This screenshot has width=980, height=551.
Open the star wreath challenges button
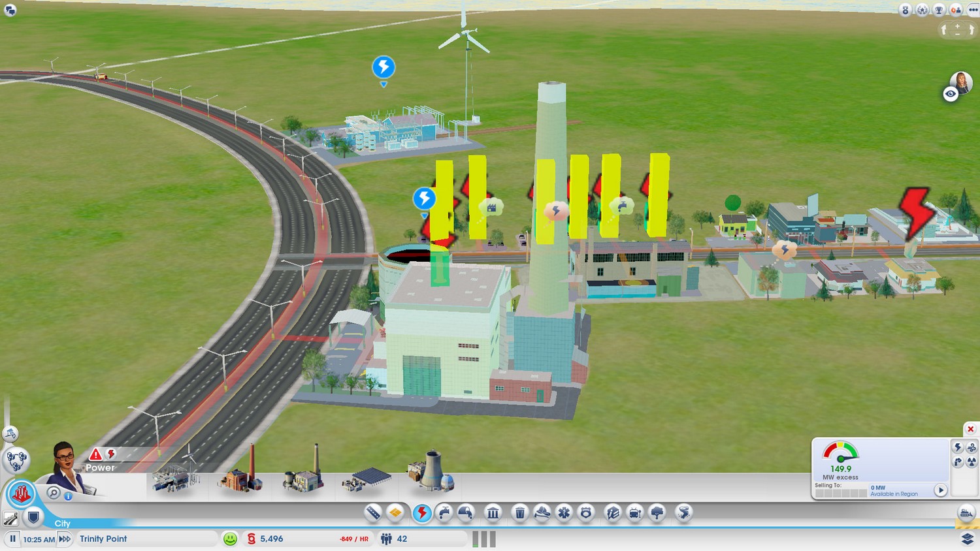(x=923, y=10)
